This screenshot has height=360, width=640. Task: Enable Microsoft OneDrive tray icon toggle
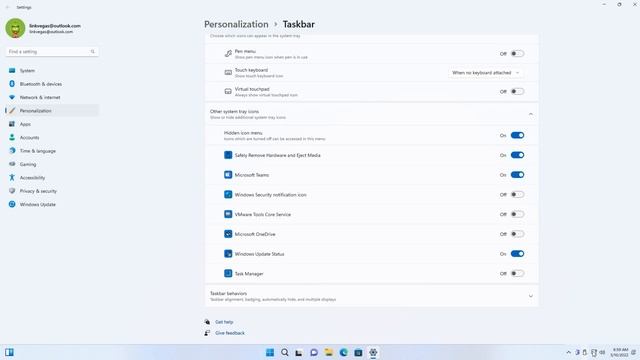517,234
